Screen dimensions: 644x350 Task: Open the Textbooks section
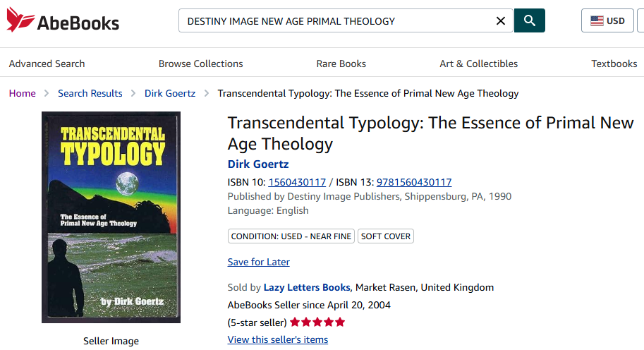tap(614, 64)
